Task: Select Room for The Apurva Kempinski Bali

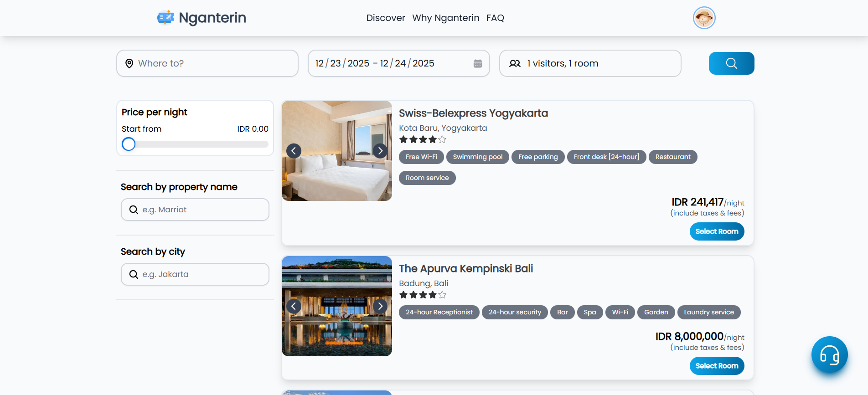Action: pos(717,366)
